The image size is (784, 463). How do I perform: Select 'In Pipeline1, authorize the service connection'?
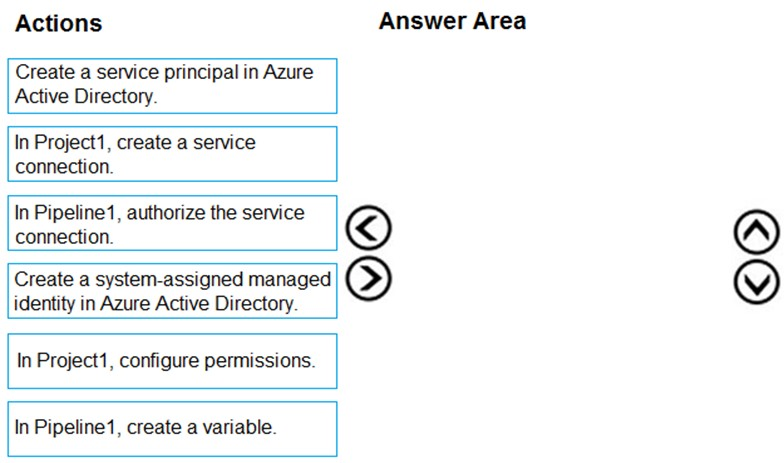pos(172,223)
